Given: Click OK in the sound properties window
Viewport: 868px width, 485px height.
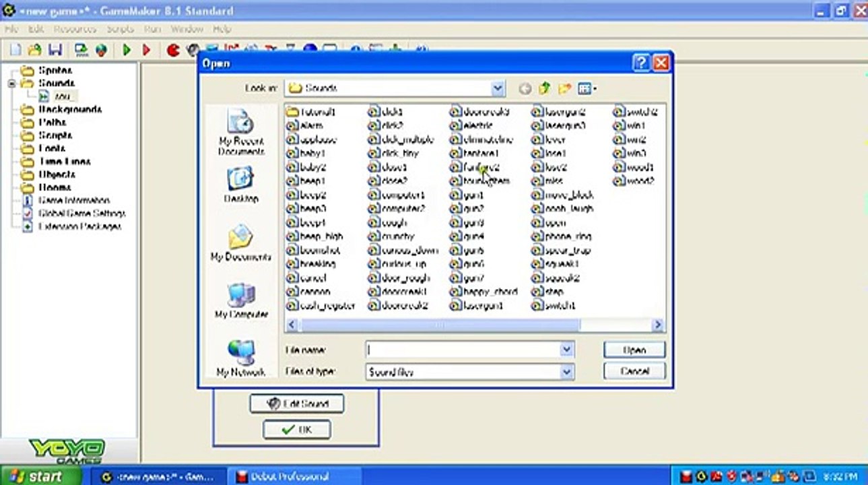Looking at the screenshot, I should tap(296, 430).
